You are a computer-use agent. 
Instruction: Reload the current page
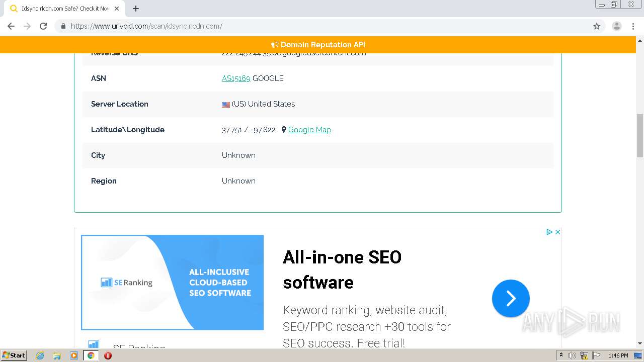coord(43,26)
